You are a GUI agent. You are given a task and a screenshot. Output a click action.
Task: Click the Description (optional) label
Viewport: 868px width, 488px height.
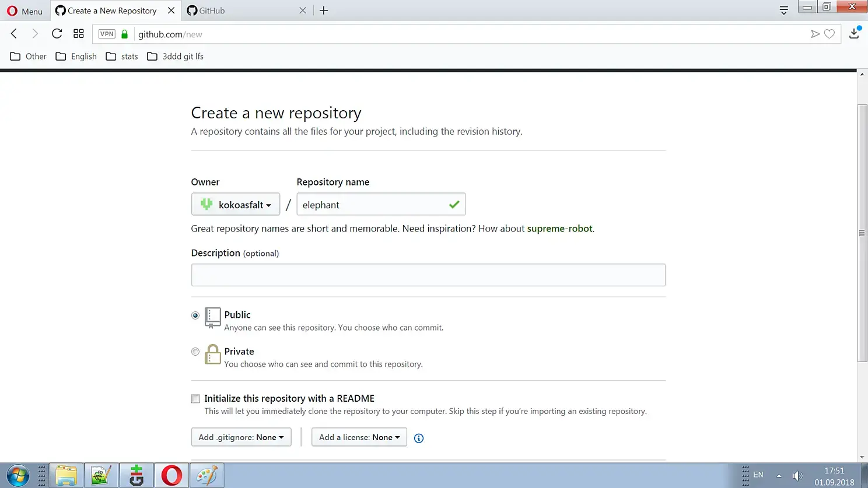pyautogui.click(x=235, y=253)
